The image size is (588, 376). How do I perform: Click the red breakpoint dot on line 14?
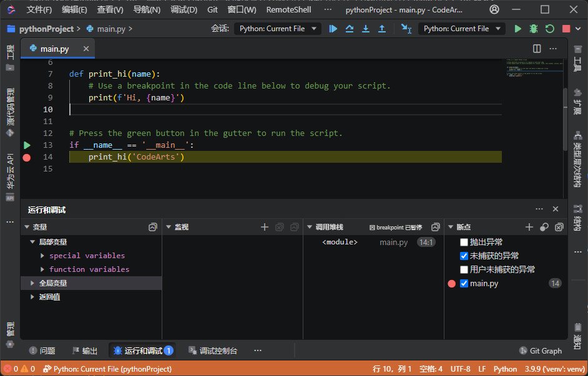tap(26, 158)
